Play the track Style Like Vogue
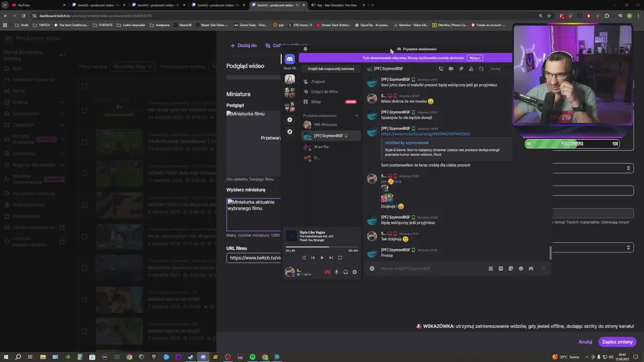The width and height of the screenshot is (644, 362). pos(322,258)
